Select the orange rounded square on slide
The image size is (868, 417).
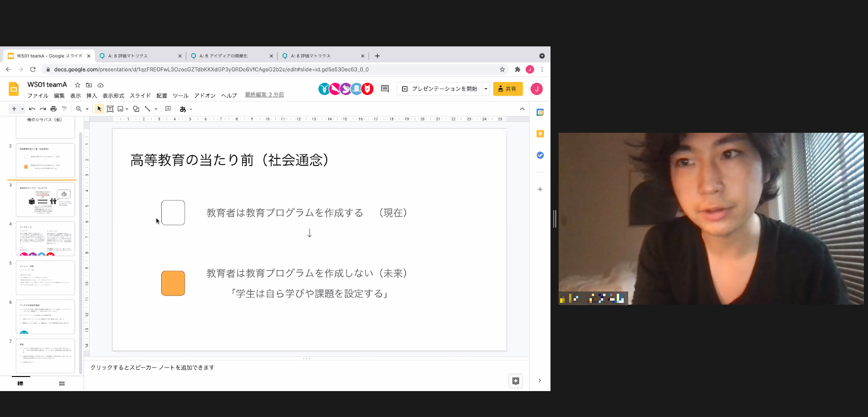[173, 283]
